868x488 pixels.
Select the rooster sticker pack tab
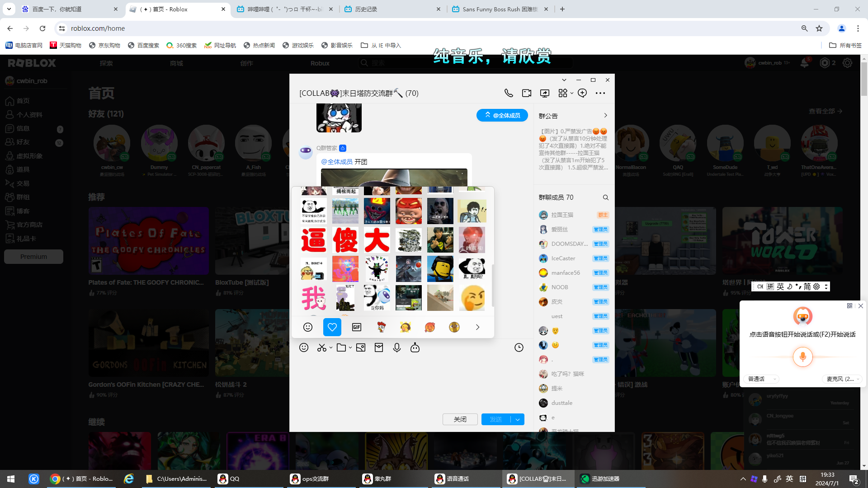381,327
